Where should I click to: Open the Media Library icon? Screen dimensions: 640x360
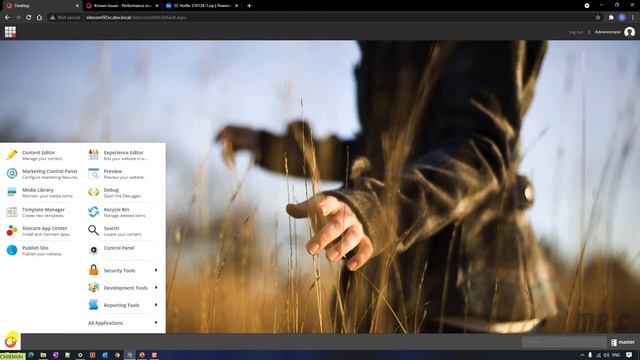(x=12, y=192)
